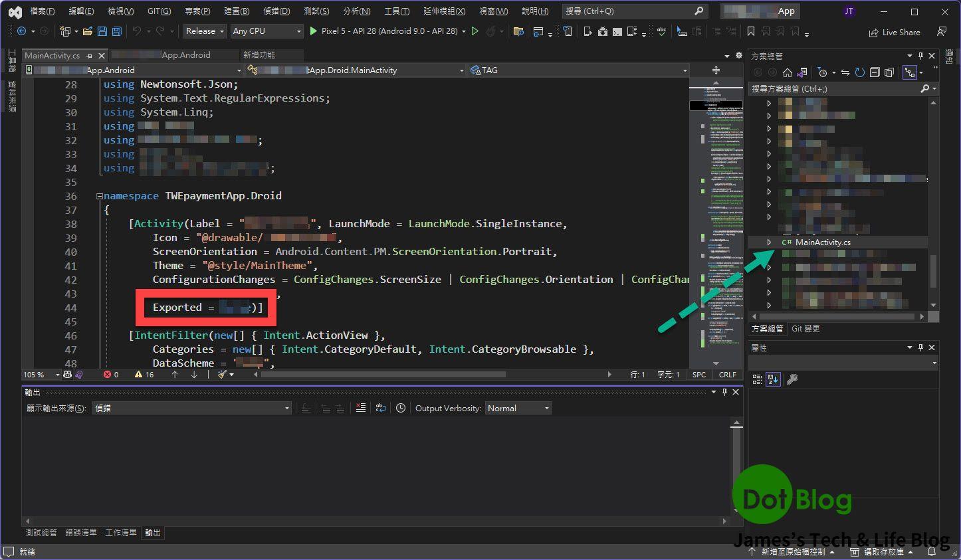Click Save All in the toolbar
The image size is (961, 560).
coord(116,31)
